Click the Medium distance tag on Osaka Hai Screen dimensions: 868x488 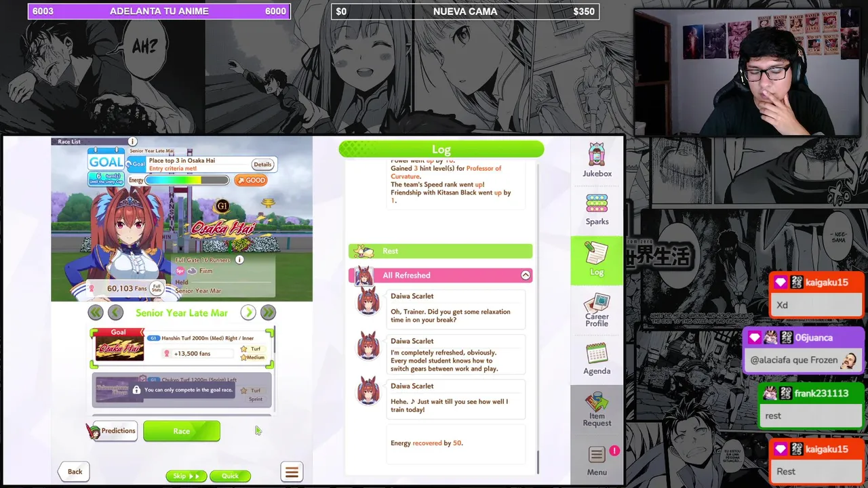pos(252,358)
